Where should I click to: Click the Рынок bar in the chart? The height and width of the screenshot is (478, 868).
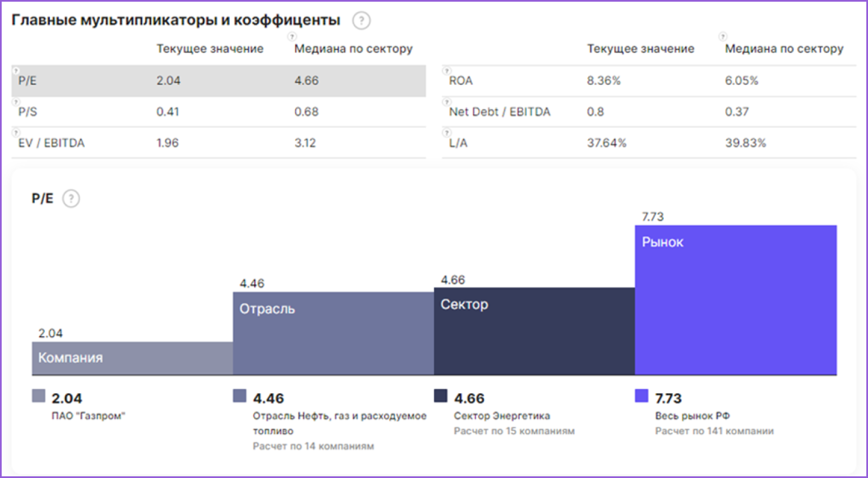[x=736, y=300]
